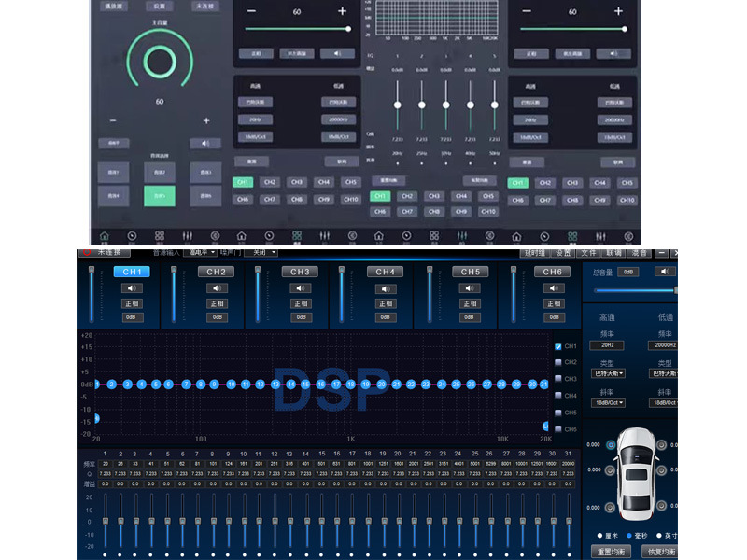Open 设置 in the blue DSP menu bar
Viewport: 747px width, 560px height.
point(563,253)
